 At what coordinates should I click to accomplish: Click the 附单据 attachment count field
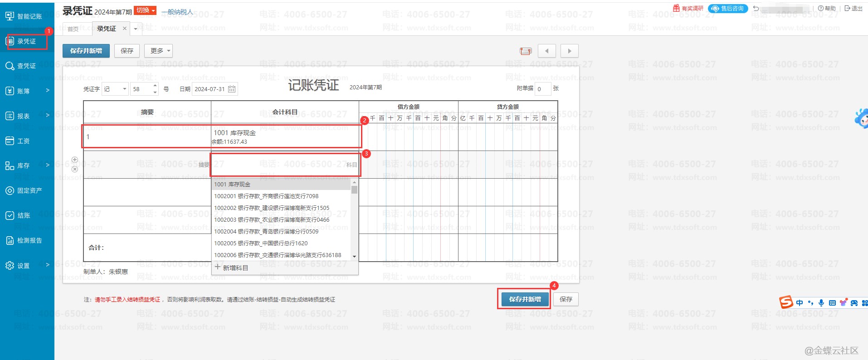click(542, 89)
